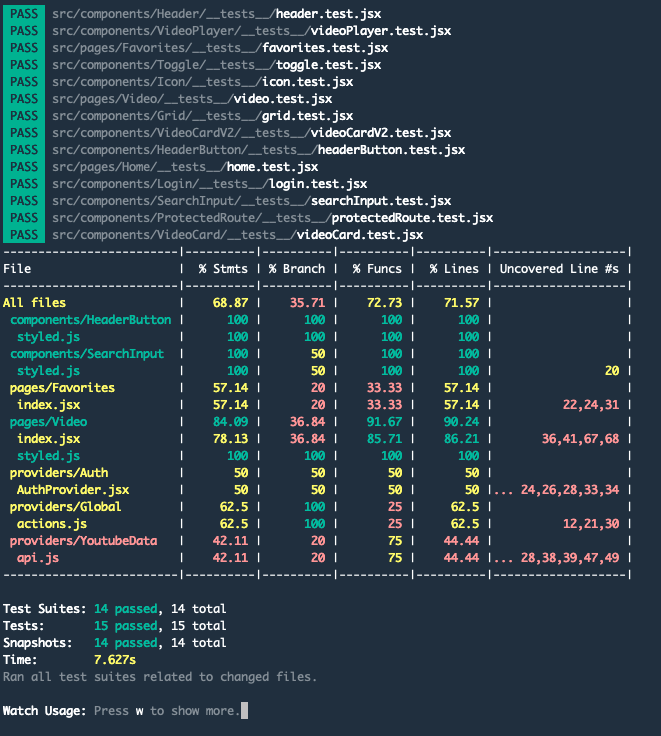Click the providers/Global row label

point(65,507)
